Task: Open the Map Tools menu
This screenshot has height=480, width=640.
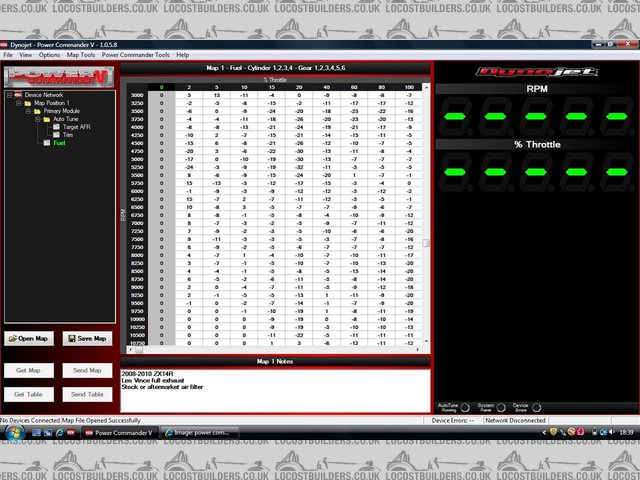Action: 80,55
